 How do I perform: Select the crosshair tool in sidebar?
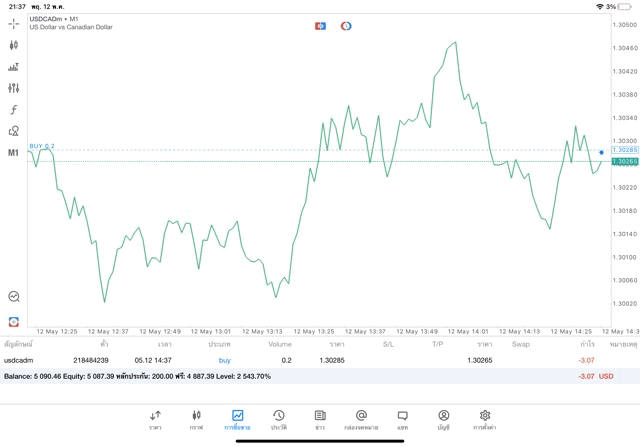14,23
